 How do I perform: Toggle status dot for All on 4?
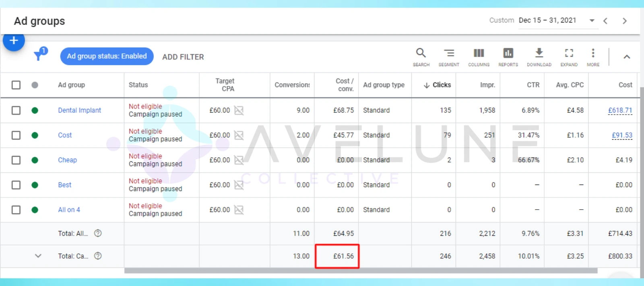point(35,210)
